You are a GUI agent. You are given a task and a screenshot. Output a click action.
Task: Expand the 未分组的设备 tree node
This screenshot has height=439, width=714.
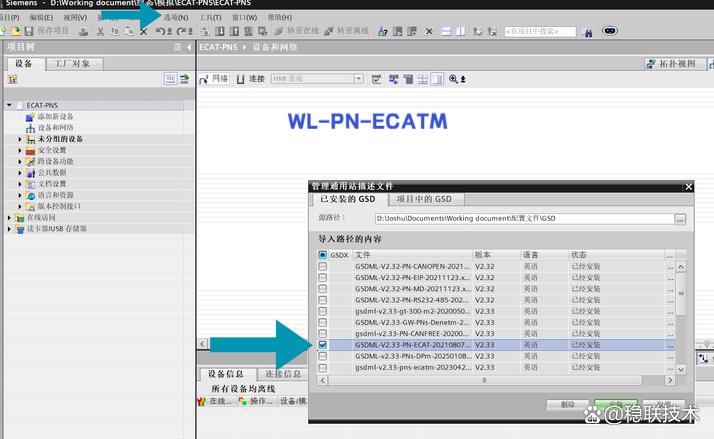(x=20, y=139)
